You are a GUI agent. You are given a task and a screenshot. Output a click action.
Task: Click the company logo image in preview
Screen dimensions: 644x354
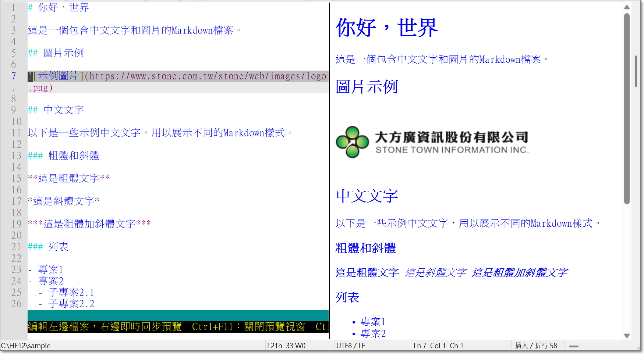[x=432, y=142]
